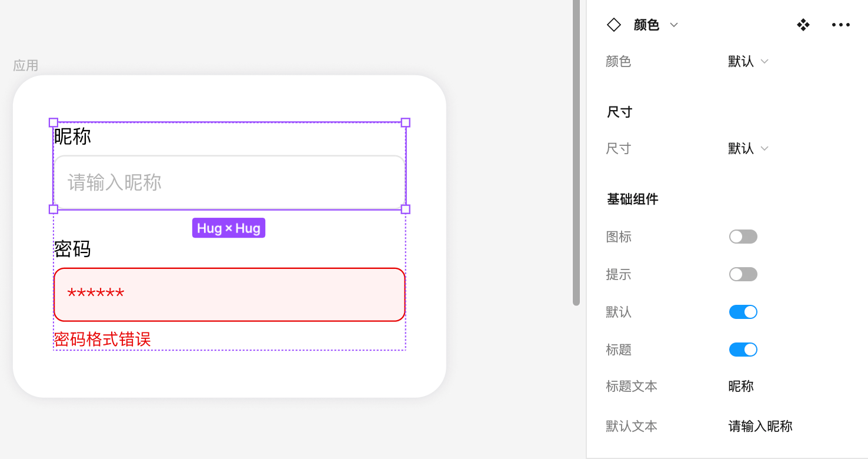
Task: Open the 颜色 默认 dropdown
Action: pos(748,61)
